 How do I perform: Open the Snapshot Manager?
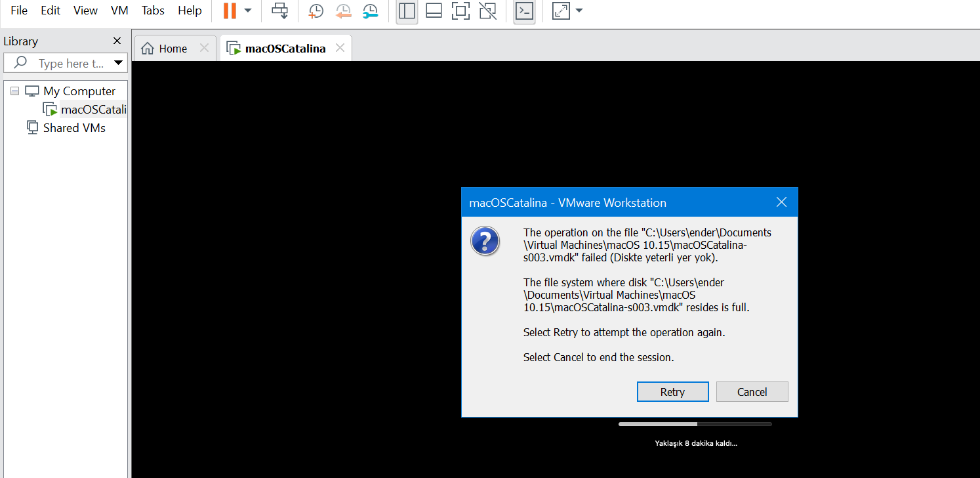pyautogui.click(x=369, y=11)
